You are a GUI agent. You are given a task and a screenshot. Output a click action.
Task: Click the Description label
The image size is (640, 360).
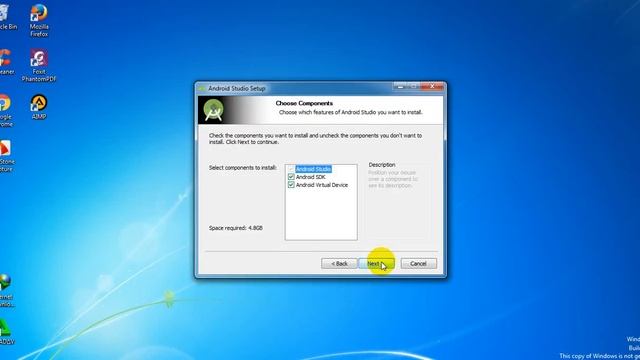tap(382, 165)
